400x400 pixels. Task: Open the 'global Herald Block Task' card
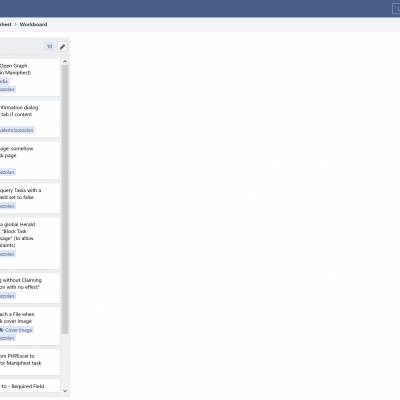30,243
